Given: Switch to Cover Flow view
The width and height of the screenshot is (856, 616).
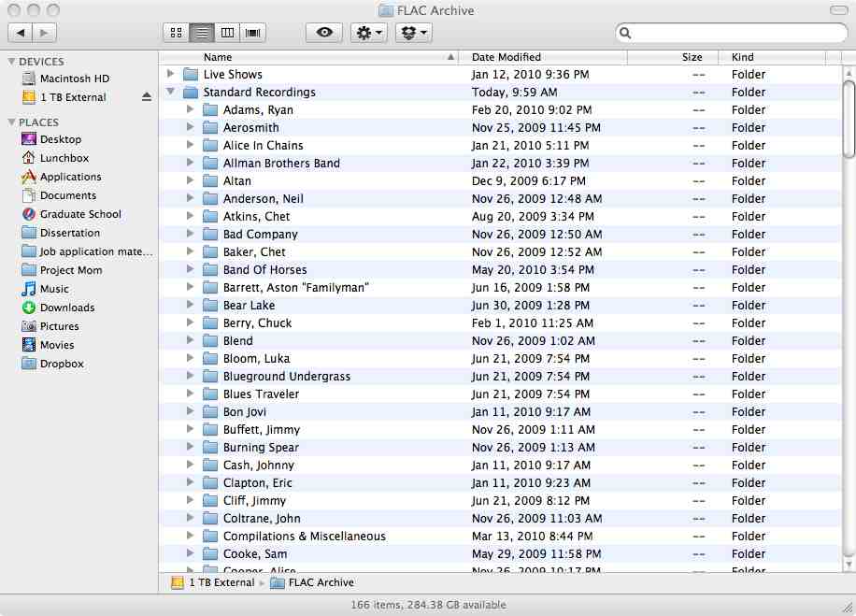Looking at the screenshot, I should click(252, 32).
